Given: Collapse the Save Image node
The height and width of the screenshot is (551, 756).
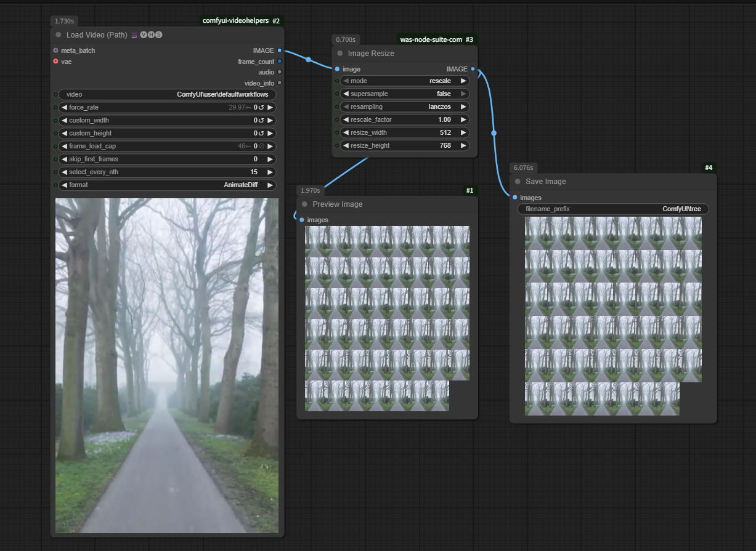Looking at the screenshot, I should click(518, 182).
